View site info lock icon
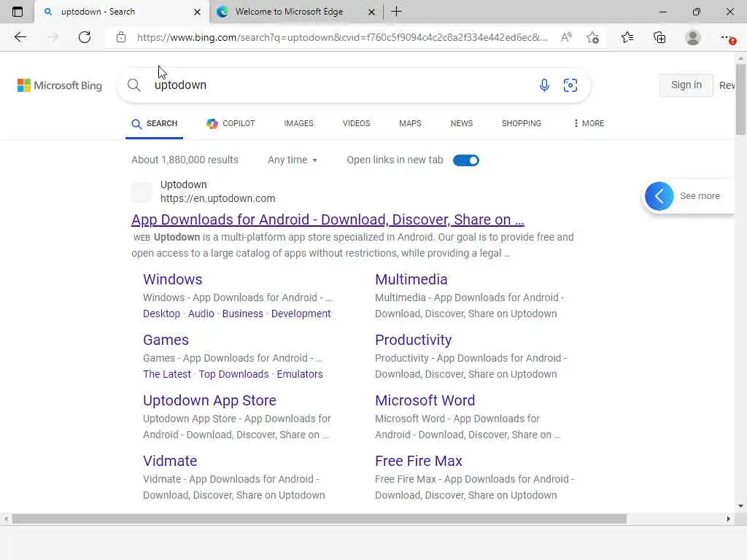 121,37
